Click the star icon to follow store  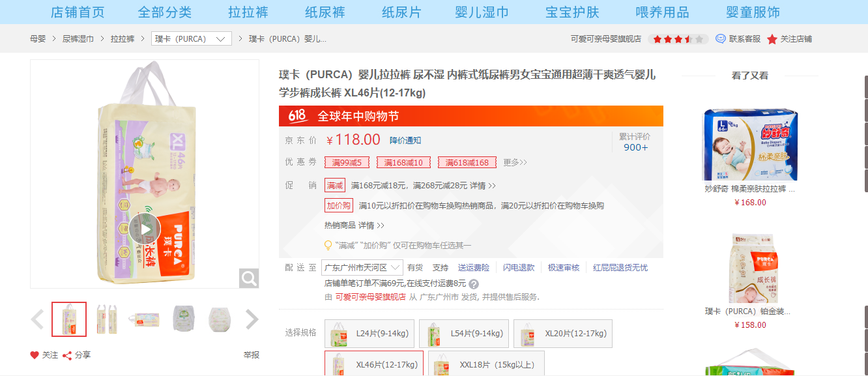tap(772, 39)
